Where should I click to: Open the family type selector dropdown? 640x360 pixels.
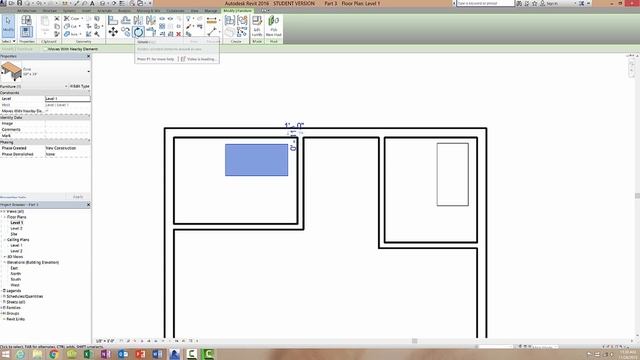[x=89, y=71]
